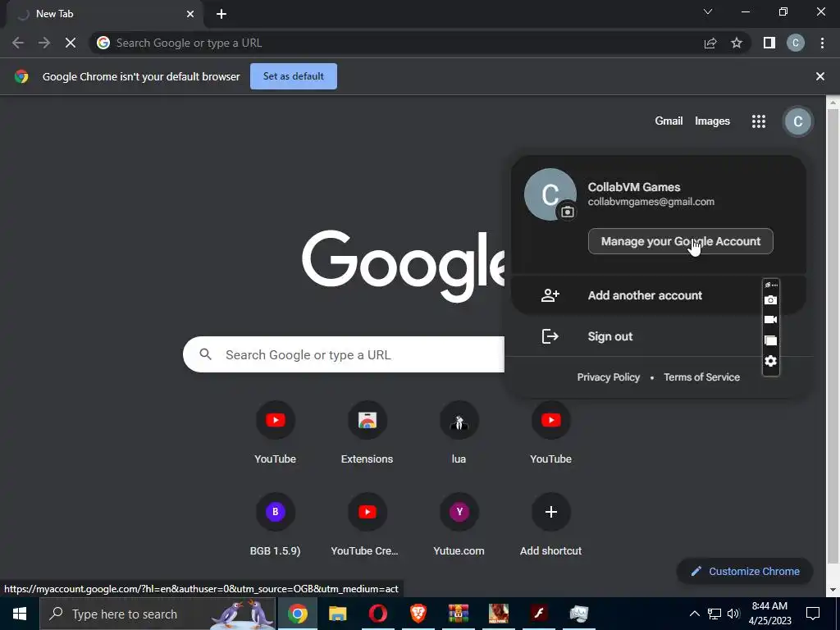Open Chrome profile avatar in toolbar
The width and height of the screenshot is (840, 630).
(796, 43)
